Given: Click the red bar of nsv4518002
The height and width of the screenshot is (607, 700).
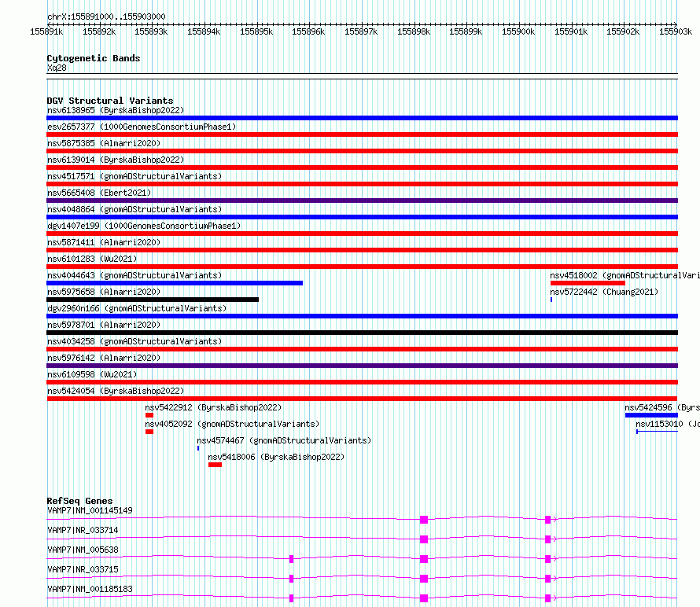Looking at the screenshot, I should click(588, 283).
